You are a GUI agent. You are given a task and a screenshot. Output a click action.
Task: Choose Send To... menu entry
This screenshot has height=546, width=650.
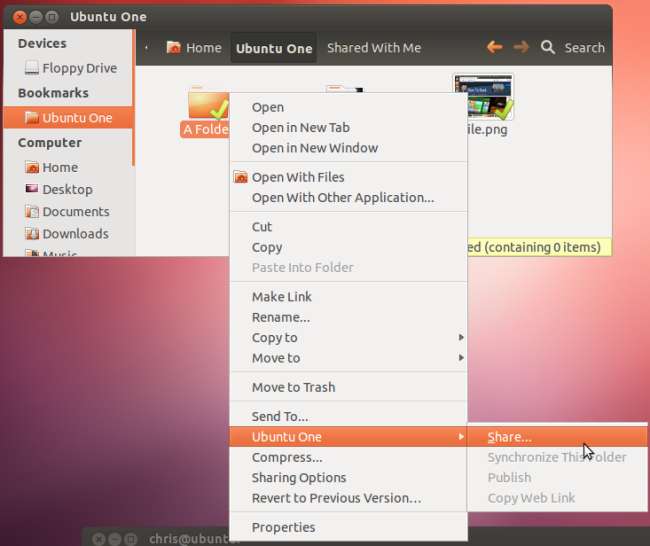point(348,416)
